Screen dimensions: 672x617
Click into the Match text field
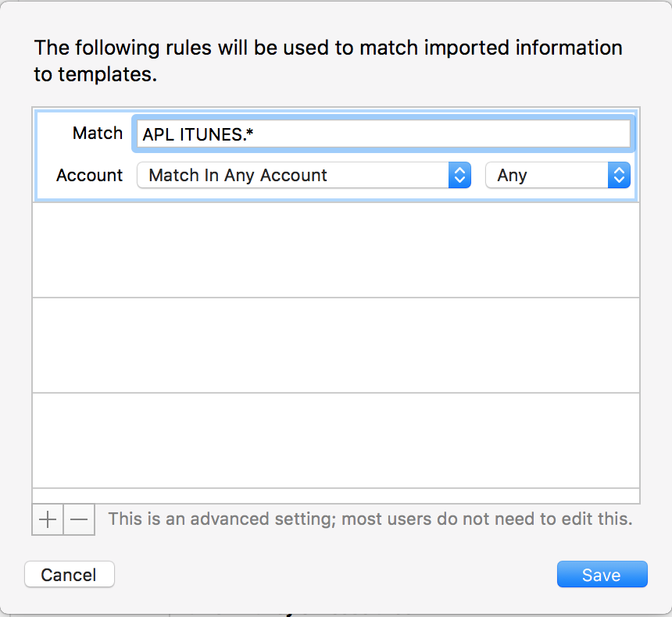point(383,134)
